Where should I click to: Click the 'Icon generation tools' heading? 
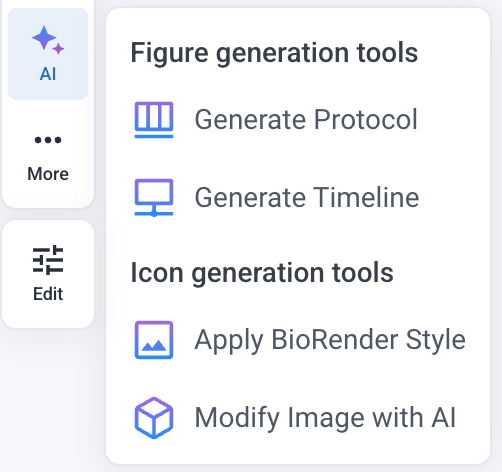pyautogui.click(x=262, y=273)
